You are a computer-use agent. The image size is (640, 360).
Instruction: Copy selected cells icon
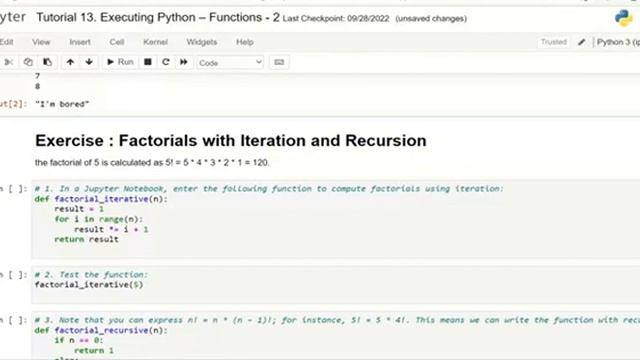28,62
